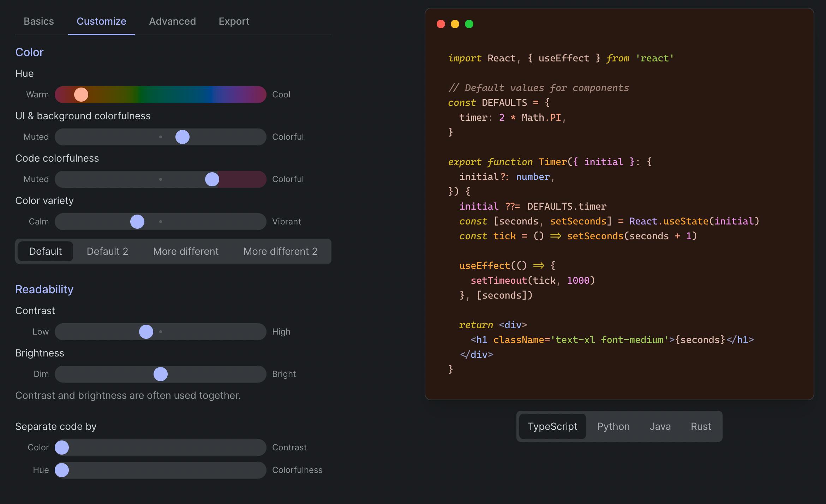The image size is (826, 504).
Task: Open the Advanced tab
Action: (172, 21)
